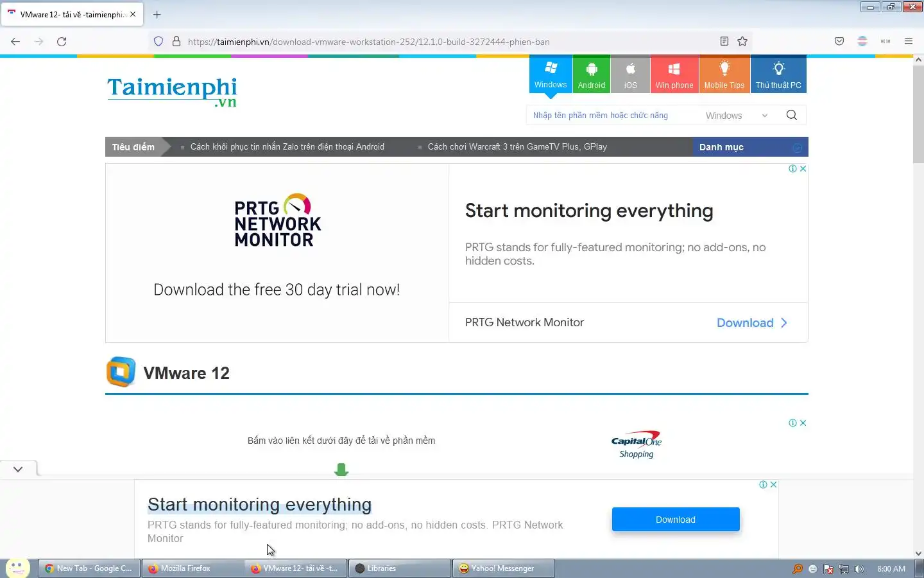The height and width of the screenshot is (578, 924).
Task: Open the Zalo message recovery article link
Action: point(287,147)
